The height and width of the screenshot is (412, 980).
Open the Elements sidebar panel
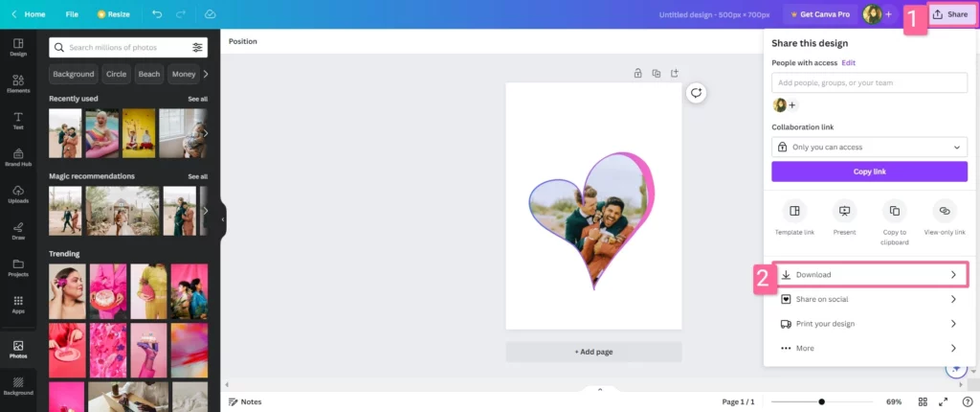pyautogui.click(x=18, y=84)
